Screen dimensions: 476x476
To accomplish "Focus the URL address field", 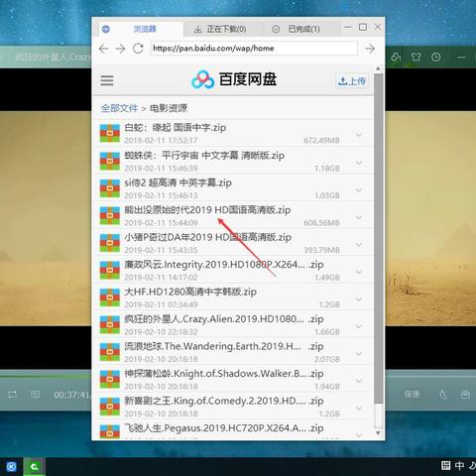I will point(254,49).
